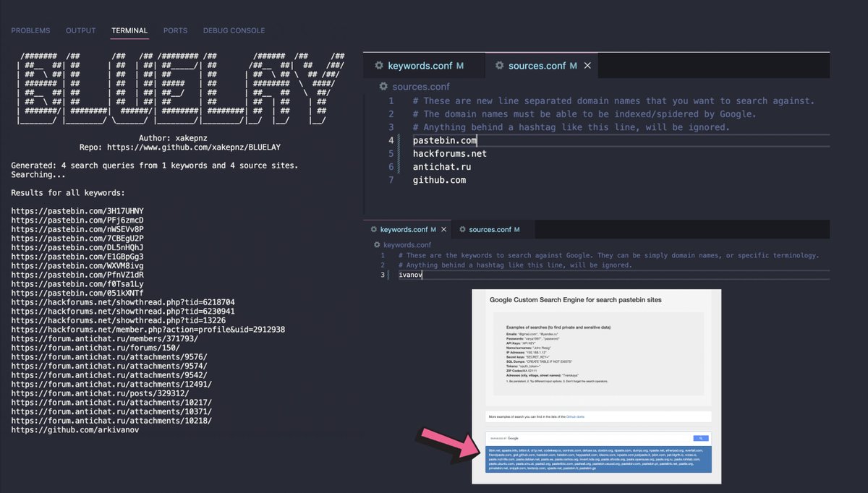
Task: Open pastebin.com/WXVM8ivg result in terminal
Action: coord(77,266)
